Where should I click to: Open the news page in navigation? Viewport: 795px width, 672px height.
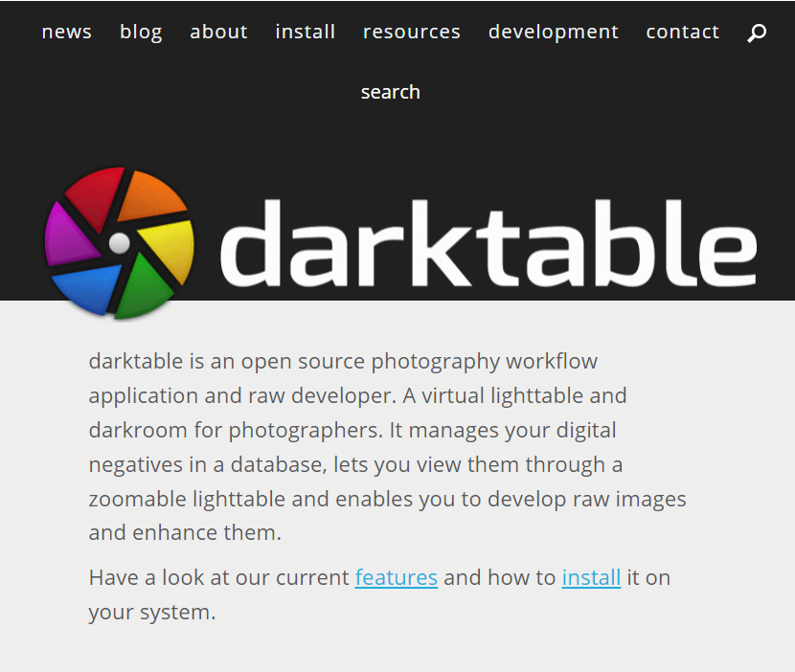(66, 32)
